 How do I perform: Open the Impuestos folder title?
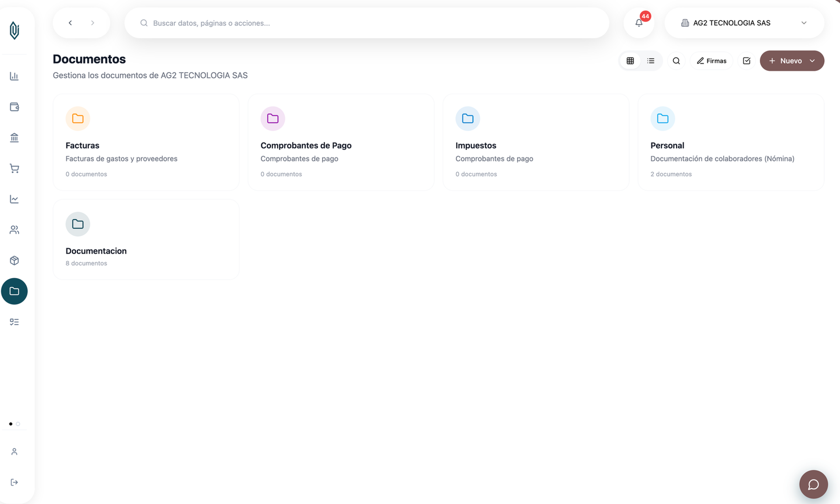pyautogui.click(x=476, y=145)
